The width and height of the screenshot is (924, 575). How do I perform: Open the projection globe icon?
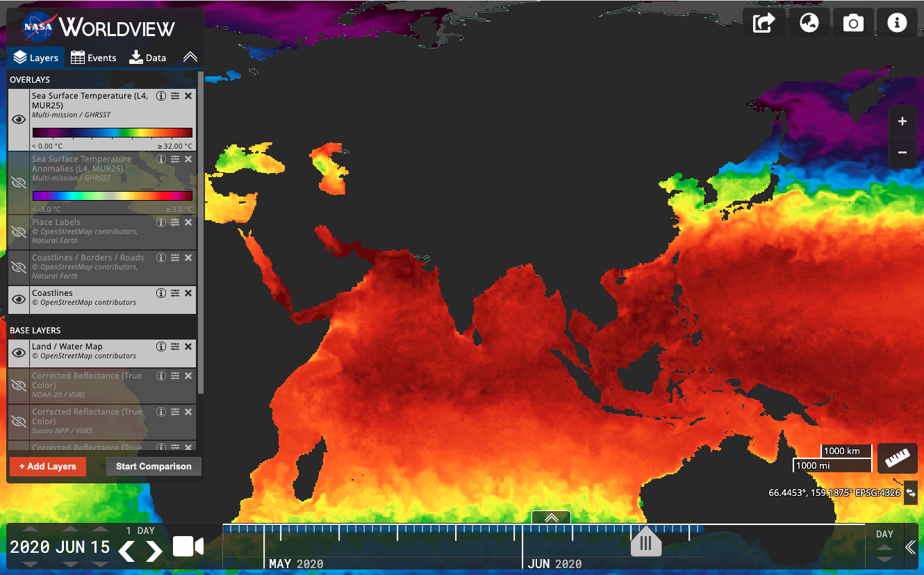pyautogui.click(x=809, y=23)
